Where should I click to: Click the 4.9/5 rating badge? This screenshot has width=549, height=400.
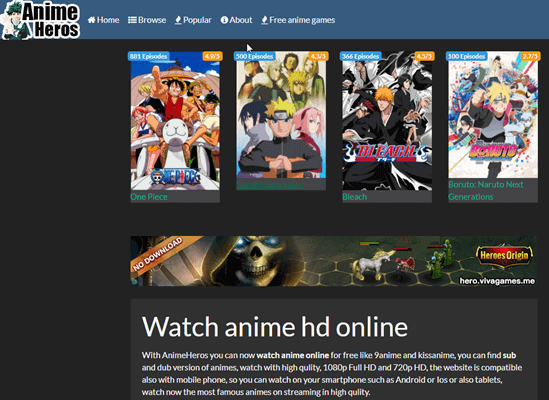[213, 56]
